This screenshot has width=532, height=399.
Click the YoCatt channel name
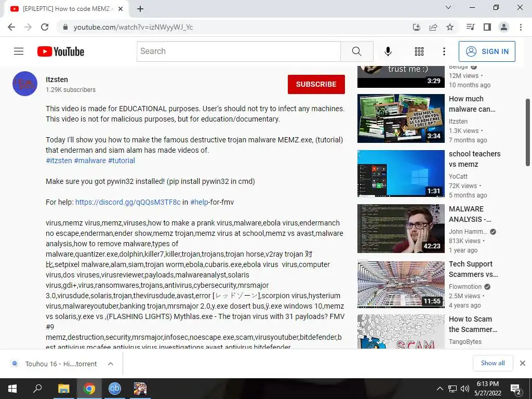pos(458,177)
